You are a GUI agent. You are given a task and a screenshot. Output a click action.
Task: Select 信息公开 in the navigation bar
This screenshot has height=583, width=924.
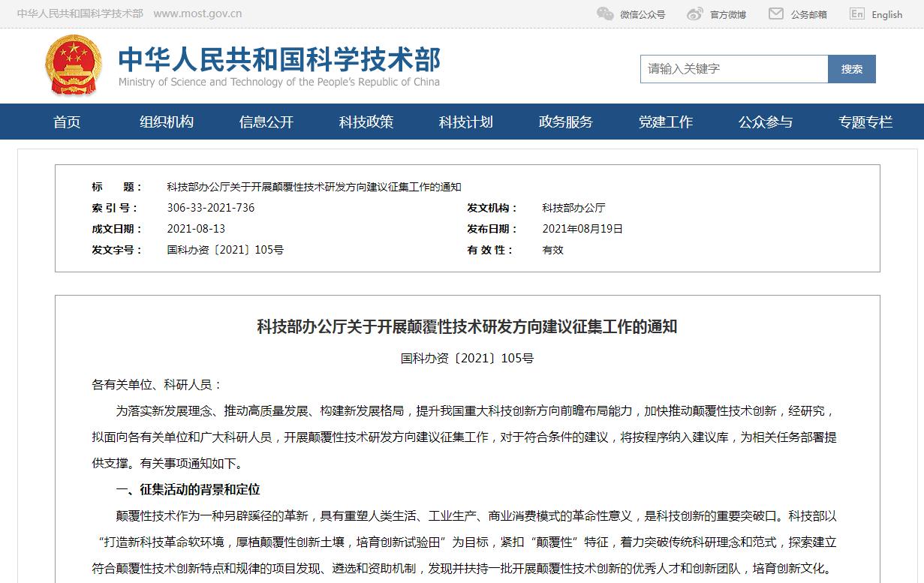(266, 122)
